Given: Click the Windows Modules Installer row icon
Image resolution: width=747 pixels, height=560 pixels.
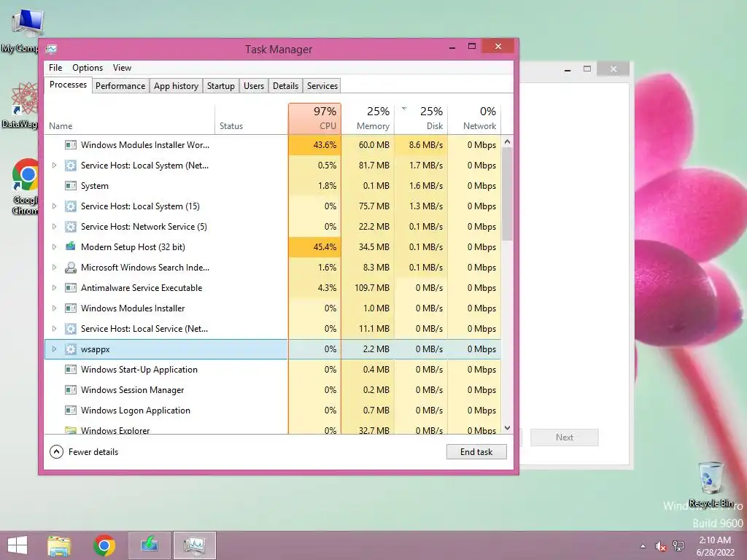Looking at the screenshot, I should (x=71, y=308).
